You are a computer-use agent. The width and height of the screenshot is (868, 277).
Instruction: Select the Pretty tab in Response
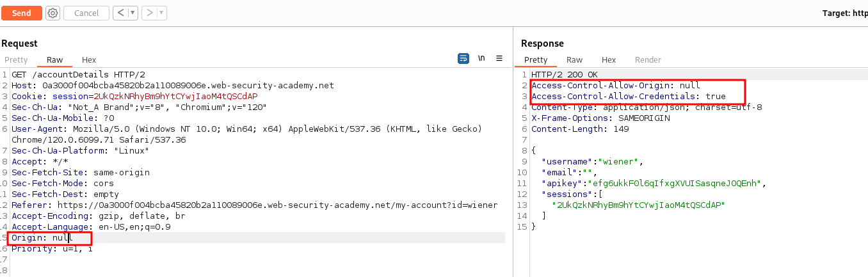coord(536,59)
